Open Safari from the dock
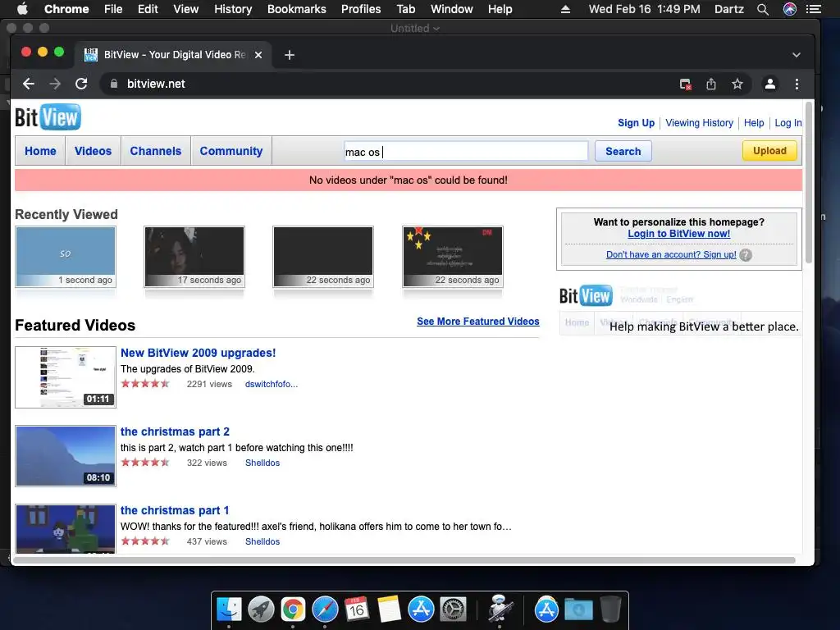Image resolution: width=840 pixels, height=630 pixels. [325, 609]
